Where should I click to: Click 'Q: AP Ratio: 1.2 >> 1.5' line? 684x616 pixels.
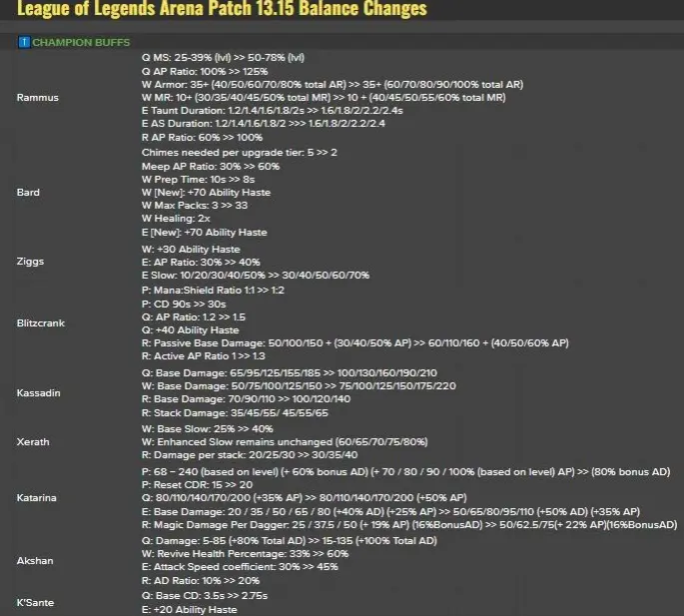[x=194, y=317]
